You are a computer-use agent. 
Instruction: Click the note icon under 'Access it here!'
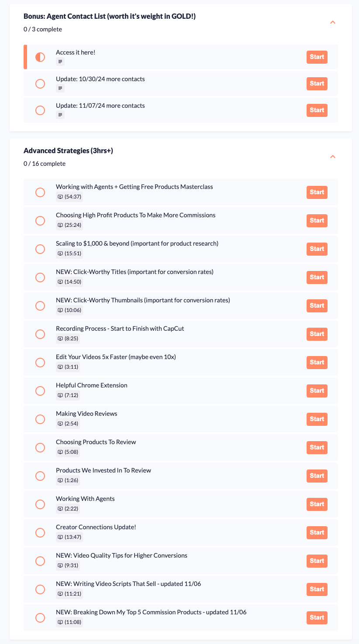click(60, 62)
